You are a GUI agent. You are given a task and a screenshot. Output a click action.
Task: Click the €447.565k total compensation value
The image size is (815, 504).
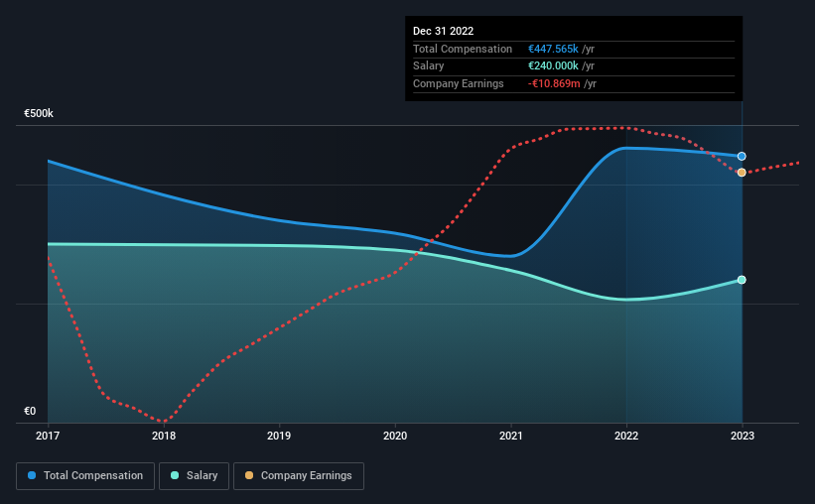(553, 49)
